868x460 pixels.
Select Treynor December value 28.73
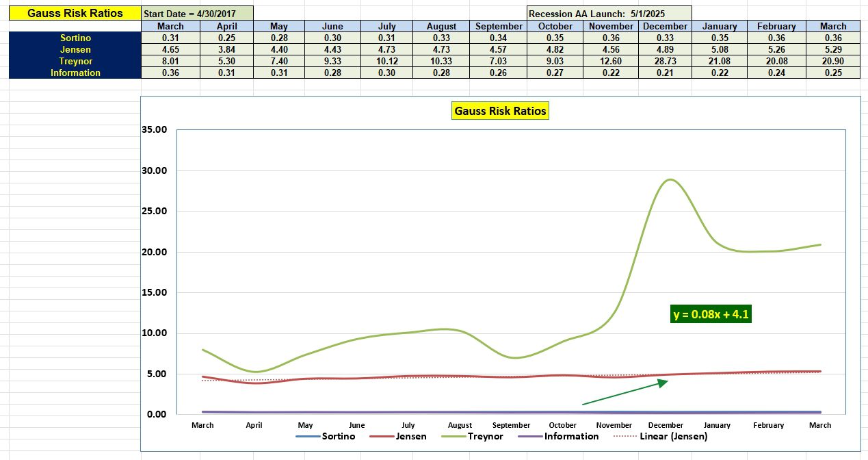(665, 61)
